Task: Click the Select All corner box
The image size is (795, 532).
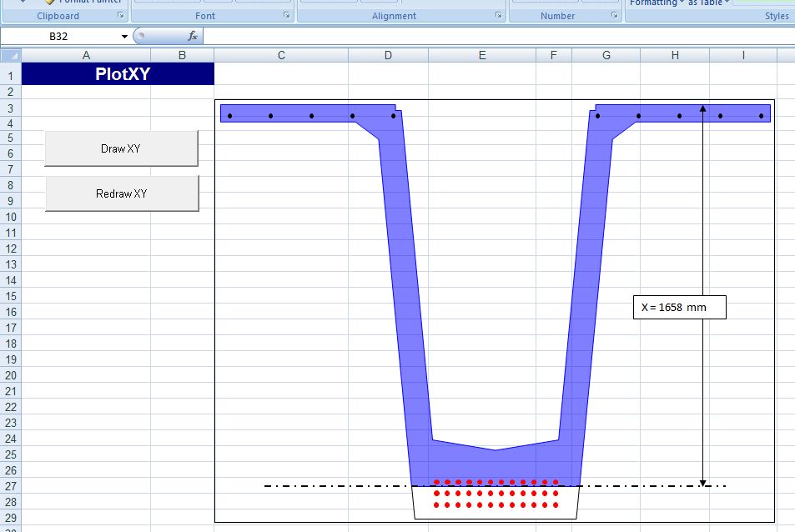Action: click(x=11, y=55)
